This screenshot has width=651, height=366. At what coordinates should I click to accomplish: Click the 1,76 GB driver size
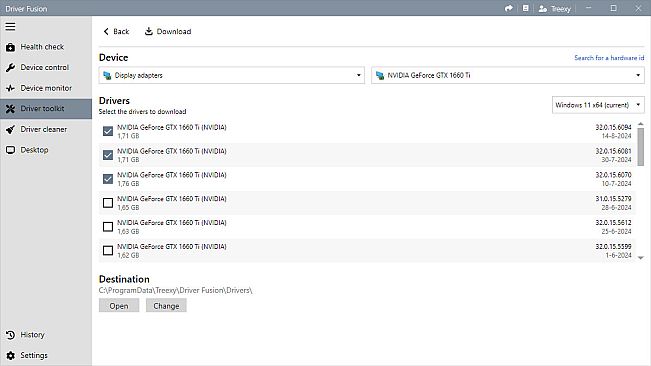click(x=128, y=183)
